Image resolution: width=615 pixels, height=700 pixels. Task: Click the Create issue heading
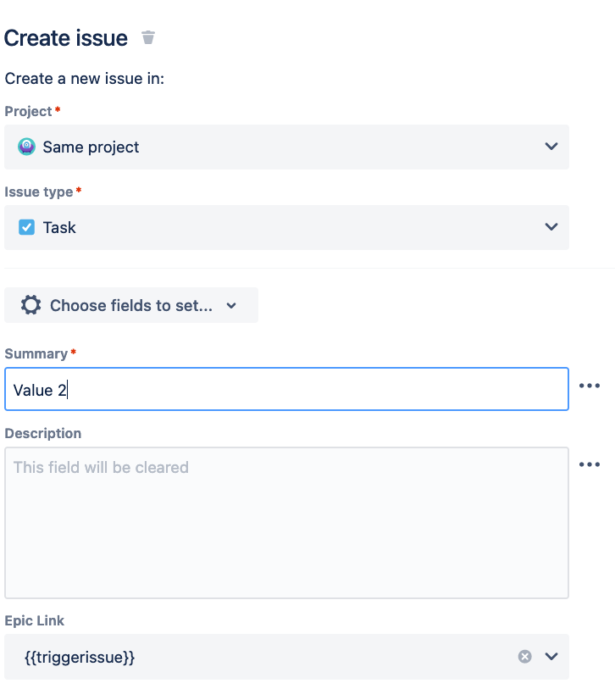(x=66, y=38)
